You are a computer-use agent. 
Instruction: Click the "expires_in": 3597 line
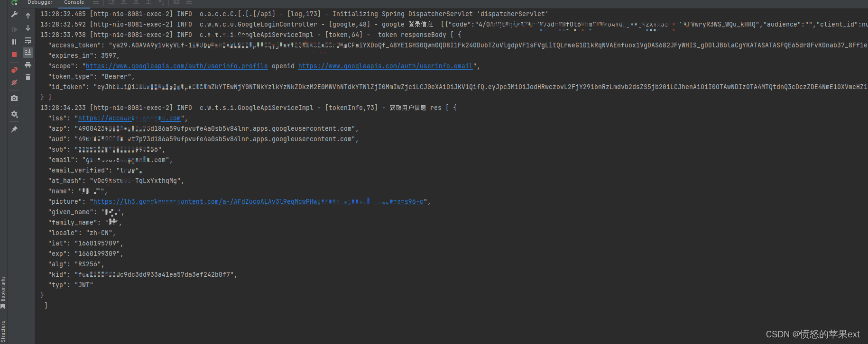point(83,55)
